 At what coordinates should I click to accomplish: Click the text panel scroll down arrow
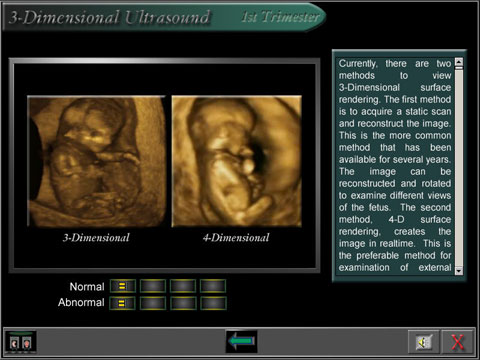point(459,271)
